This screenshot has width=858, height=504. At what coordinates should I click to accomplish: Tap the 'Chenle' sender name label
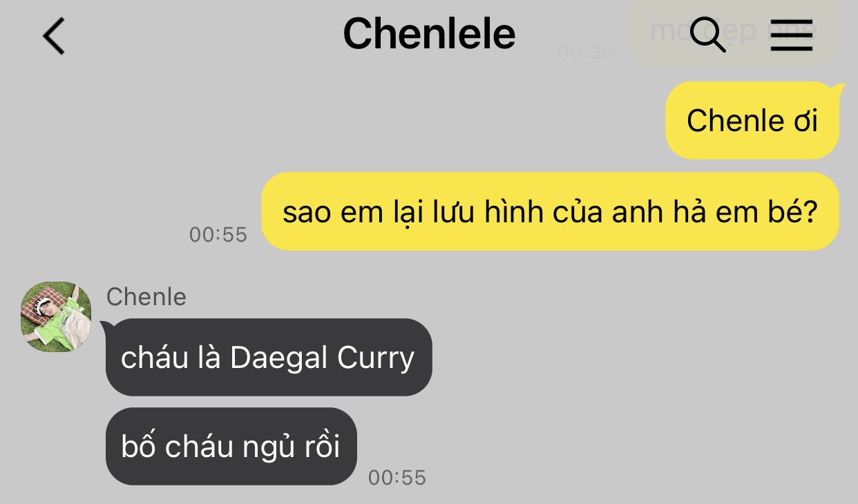coord(146,297)
